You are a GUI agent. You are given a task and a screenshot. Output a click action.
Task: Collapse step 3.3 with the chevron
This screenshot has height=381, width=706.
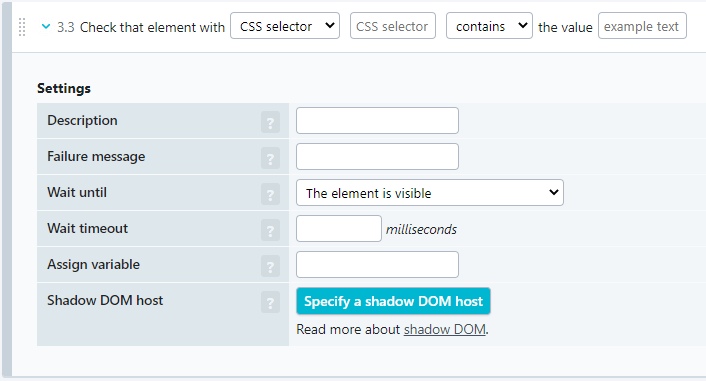45,27
